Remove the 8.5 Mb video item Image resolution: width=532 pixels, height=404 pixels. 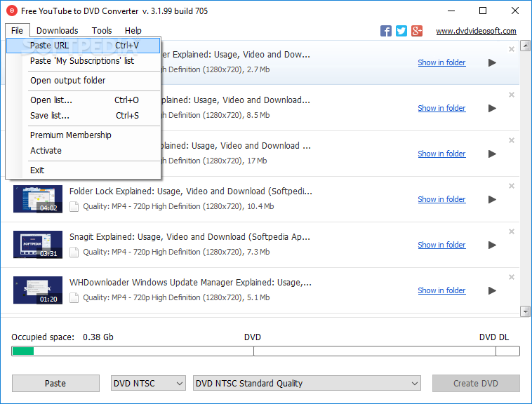pos(512,95)
